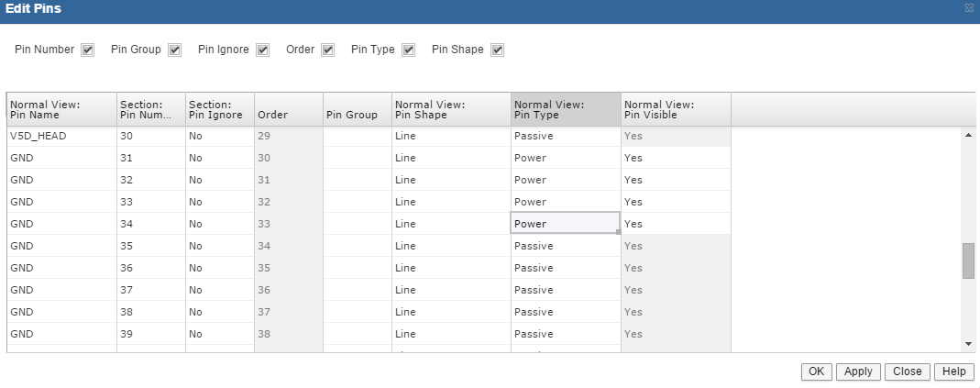Click the Normal View: Pin Shape column header

tap(451, 109)
